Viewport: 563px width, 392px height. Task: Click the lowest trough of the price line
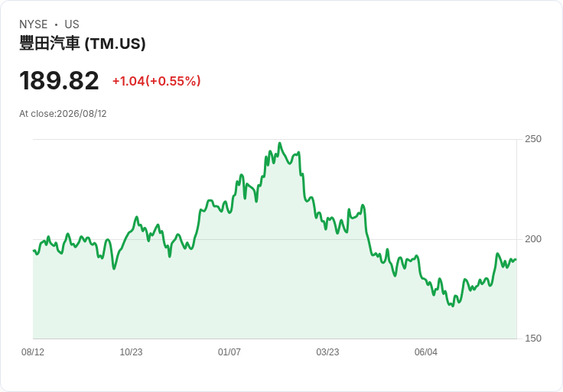click(x=453, y=306)
